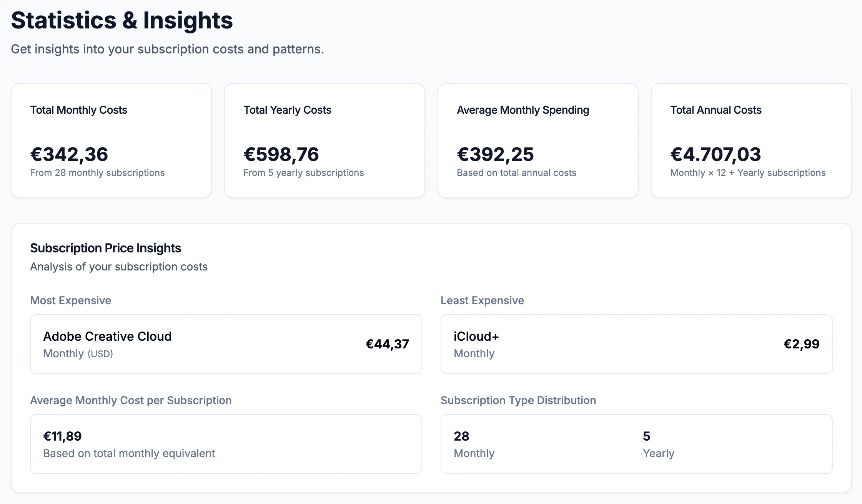Click the €2,99 iCloud+ price
This screenshot has width=862, height=504.
pos(801,344)
